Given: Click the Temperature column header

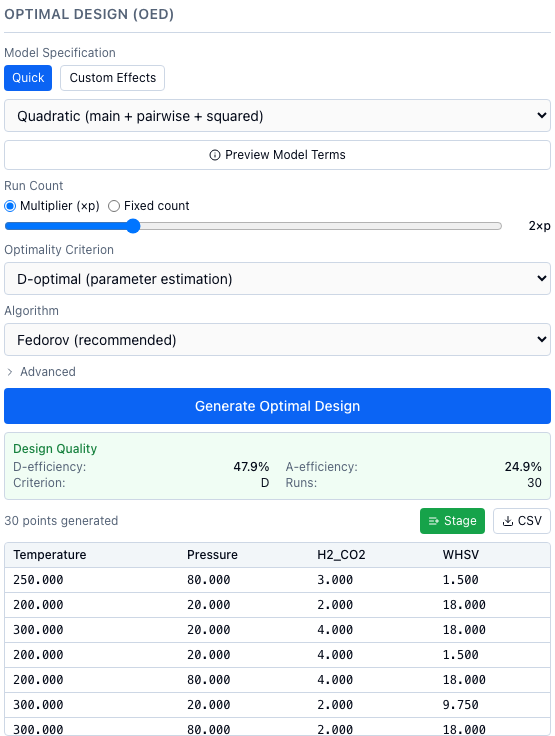Looking at the screenshot, I should [x=50, y=555].
